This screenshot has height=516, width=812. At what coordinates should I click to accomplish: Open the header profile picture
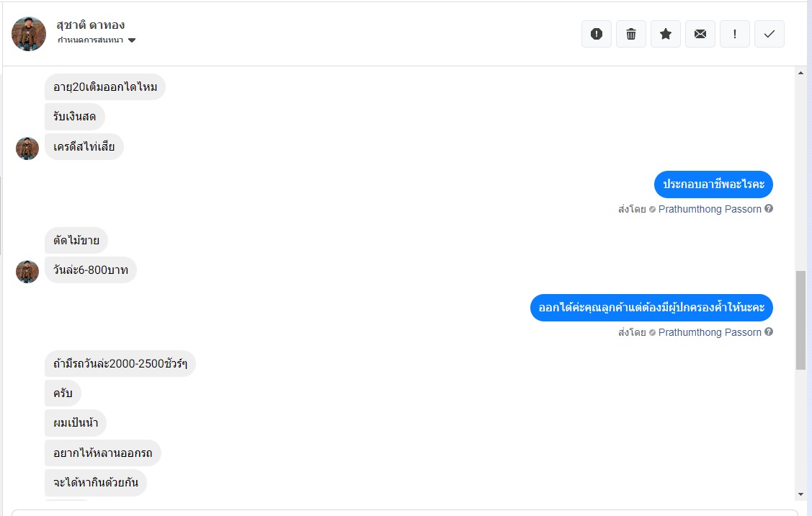(29, 34)
